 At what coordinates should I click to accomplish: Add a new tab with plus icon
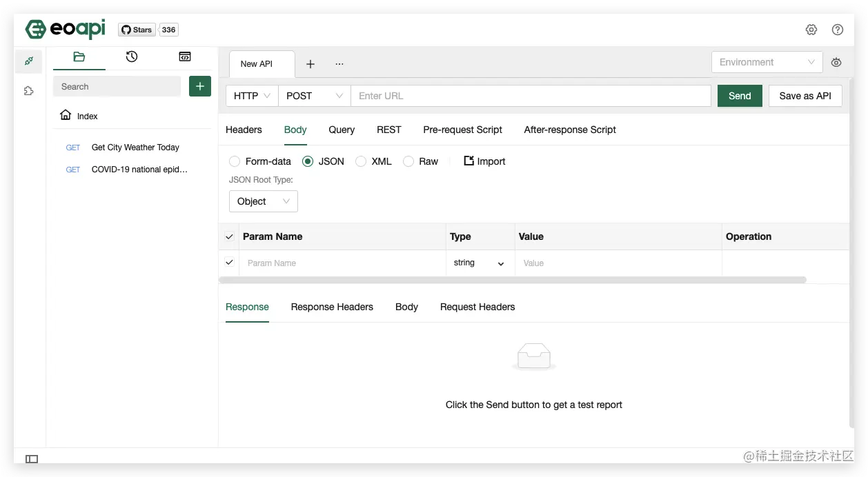310,64
